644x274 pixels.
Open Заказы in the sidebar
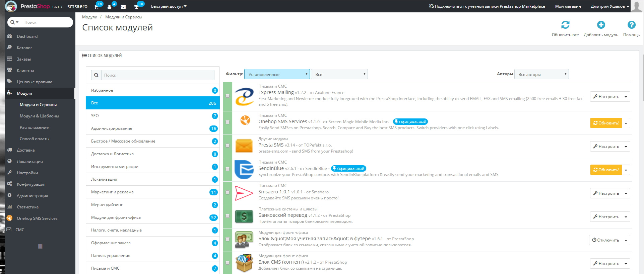(40, 59)
